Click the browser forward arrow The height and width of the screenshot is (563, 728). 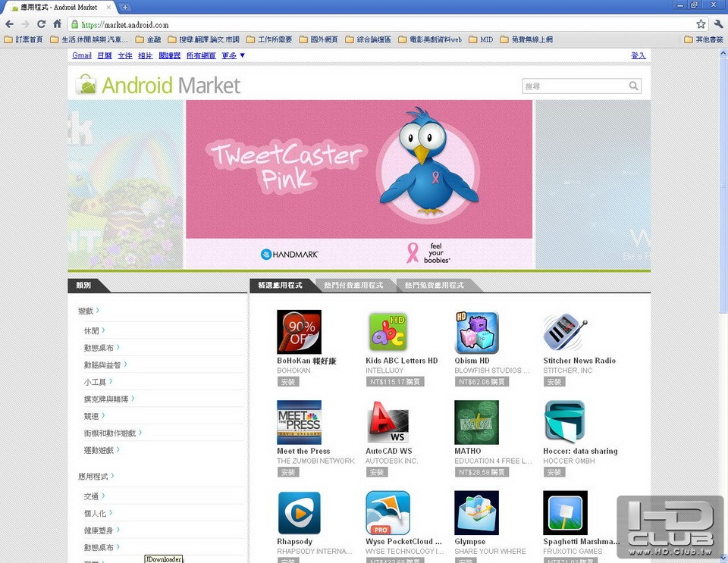point(26,24)
